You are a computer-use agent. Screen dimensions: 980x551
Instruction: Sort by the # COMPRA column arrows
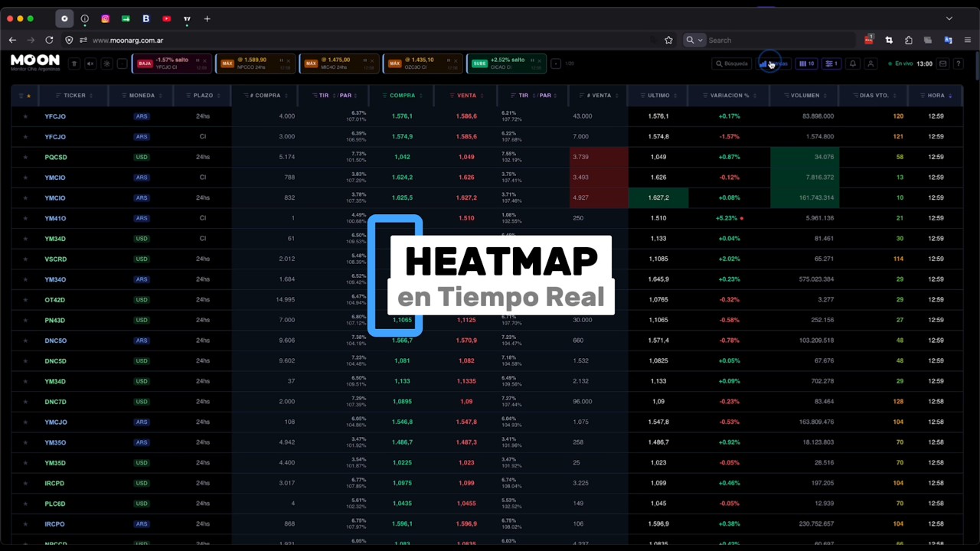(x=286, y=96)
